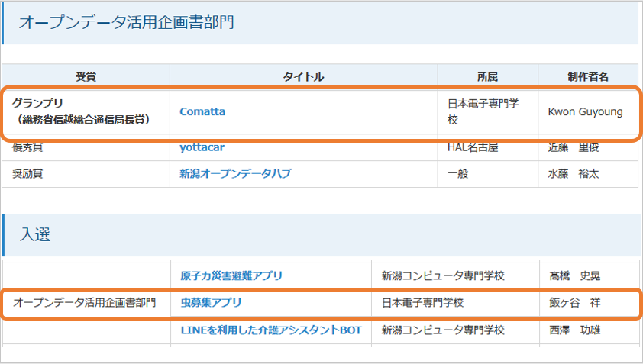Select the 奨励賞 award cell
Screen dimensions: 643x364
coord(27,174)
